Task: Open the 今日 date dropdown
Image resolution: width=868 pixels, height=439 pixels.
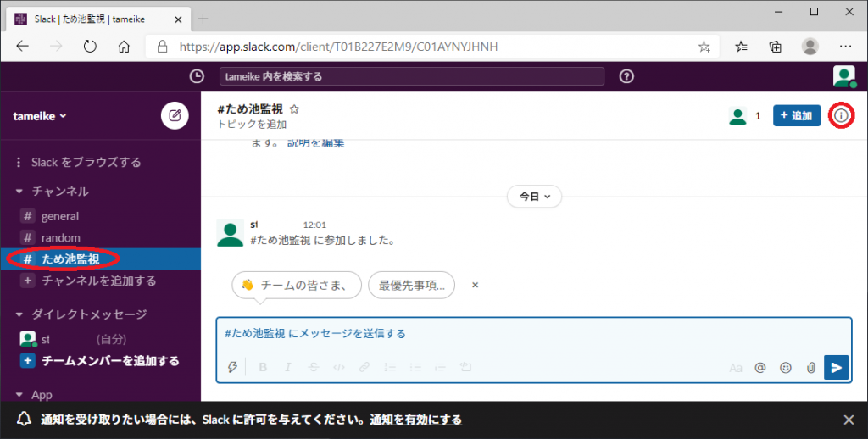Action: click(x=534, y=196)
